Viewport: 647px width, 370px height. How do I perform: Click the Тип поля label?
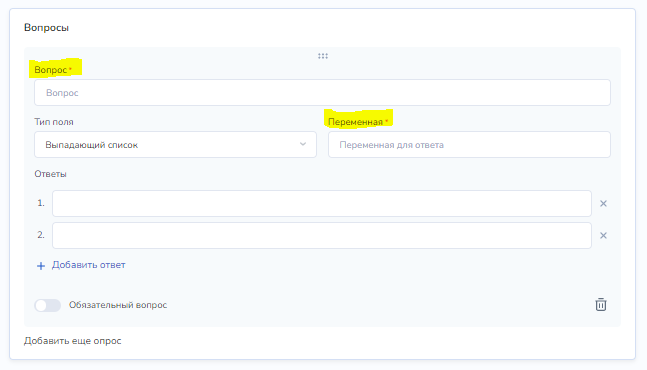54,122
